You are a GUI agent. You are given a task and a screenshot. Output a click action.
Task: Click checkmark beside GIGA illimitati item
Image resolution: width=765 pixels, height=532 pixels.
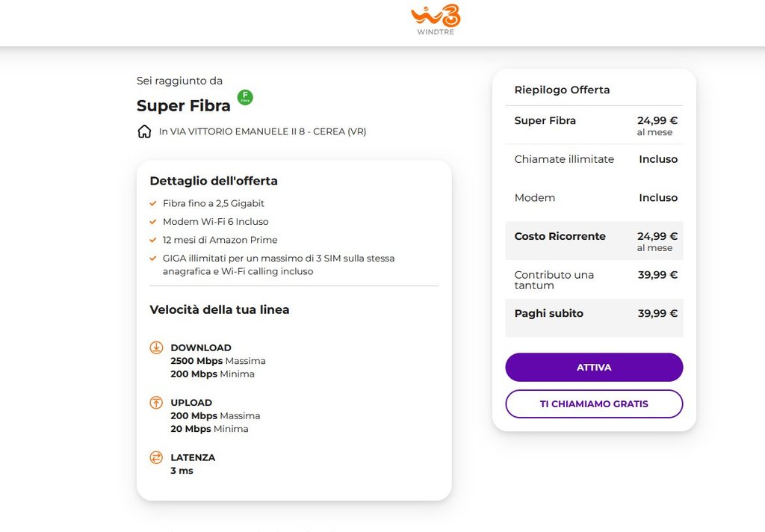(x=153, y=259)
